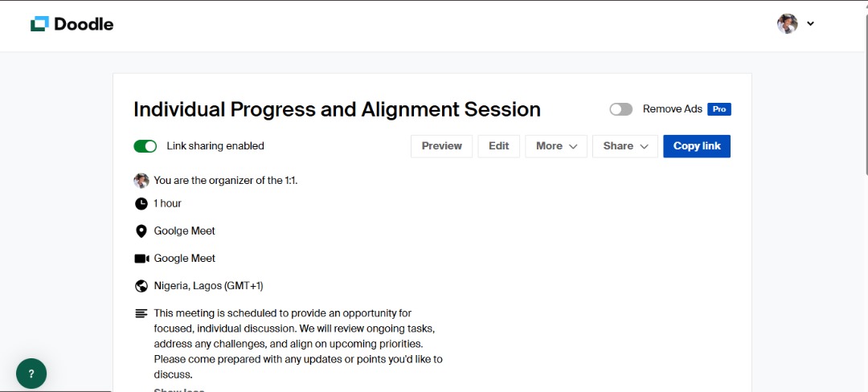This screenshot has height=392, width=868.
Task: Click the Edit button
Action: [x=499, y=146]
